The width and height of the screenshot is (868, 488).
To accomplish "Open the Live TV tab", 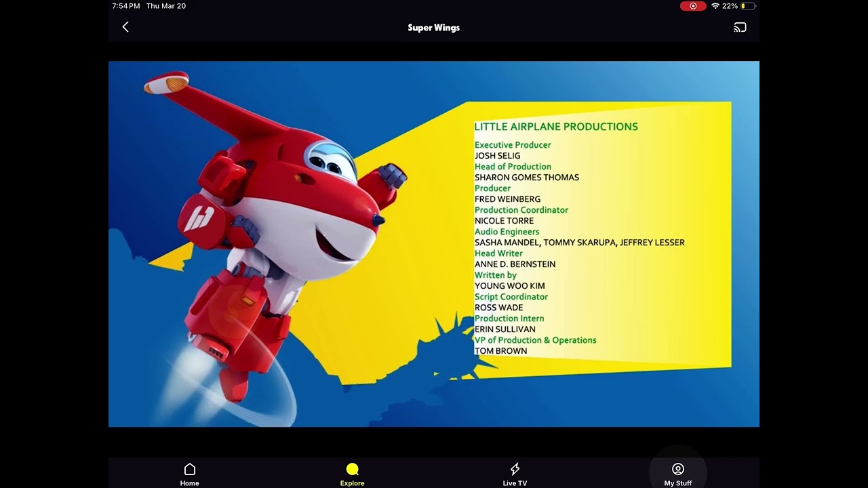I will point(515,474).
